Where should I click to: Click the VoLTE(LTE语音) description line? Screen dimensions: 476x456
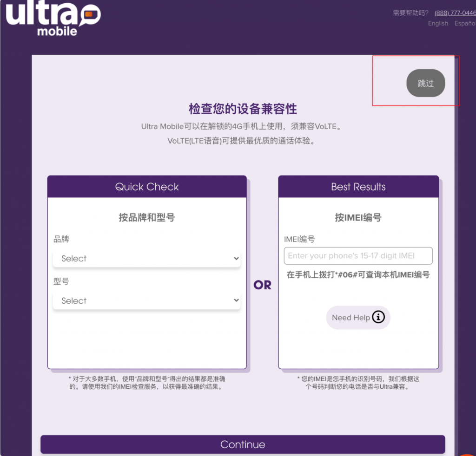pyautogui.click(x=242, y=141)
